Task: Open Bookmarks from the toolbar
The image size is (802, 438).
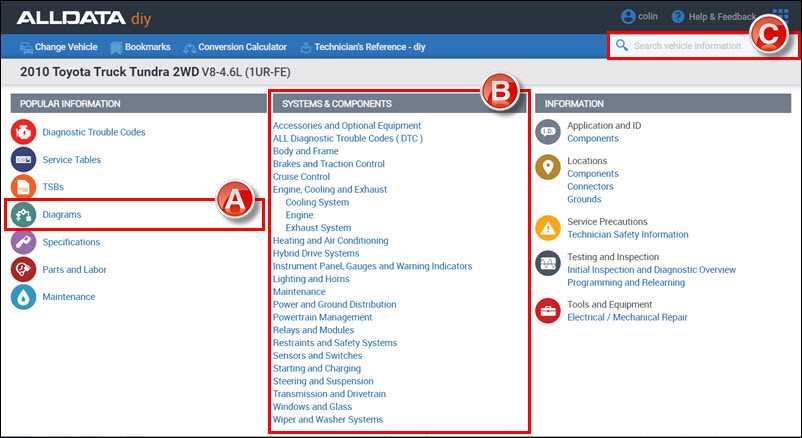Action: pyautogui.click(x=140, y=47)
